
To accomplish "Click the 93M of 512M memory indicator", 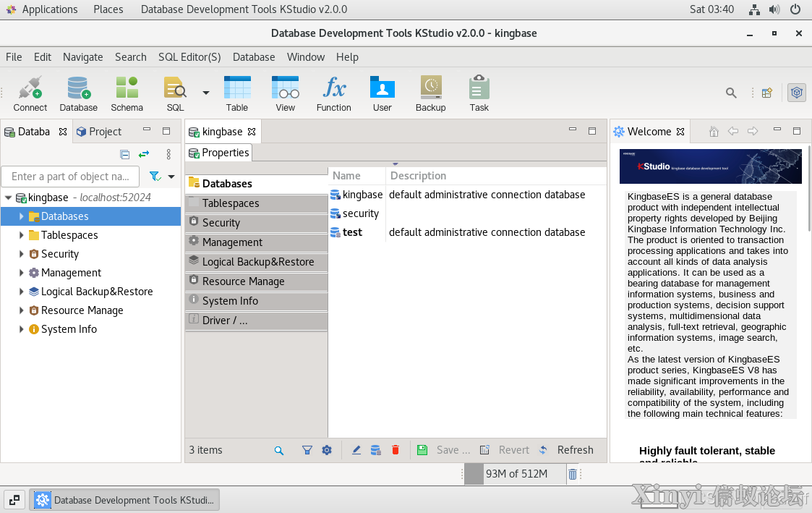I will (x=516, y=474).
